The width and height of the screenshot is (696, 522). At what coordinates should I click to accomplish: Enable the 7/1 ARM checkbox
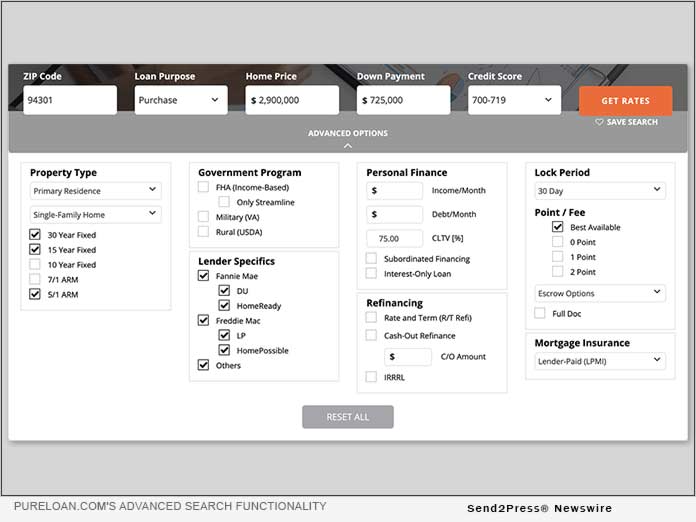point(36,279)
